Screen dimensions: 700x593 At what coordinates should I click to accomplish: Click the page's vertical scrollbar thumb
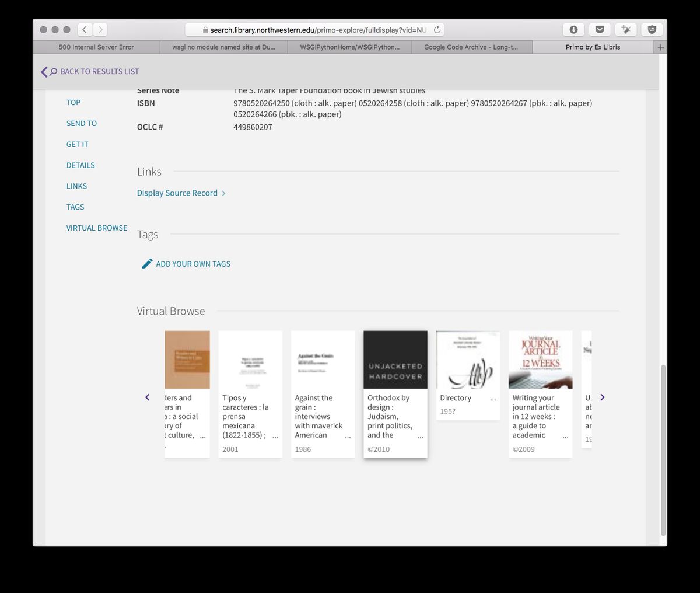point(663,451)
